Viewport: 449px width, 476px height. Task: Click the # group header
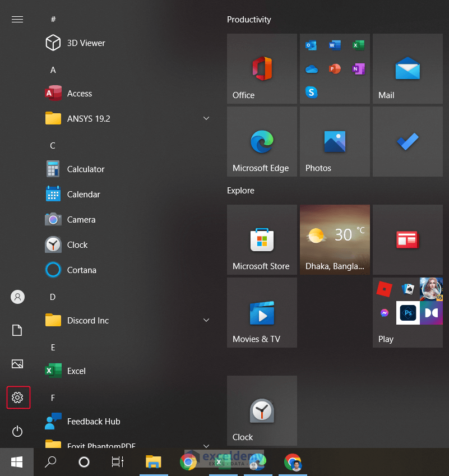(53, 20)
